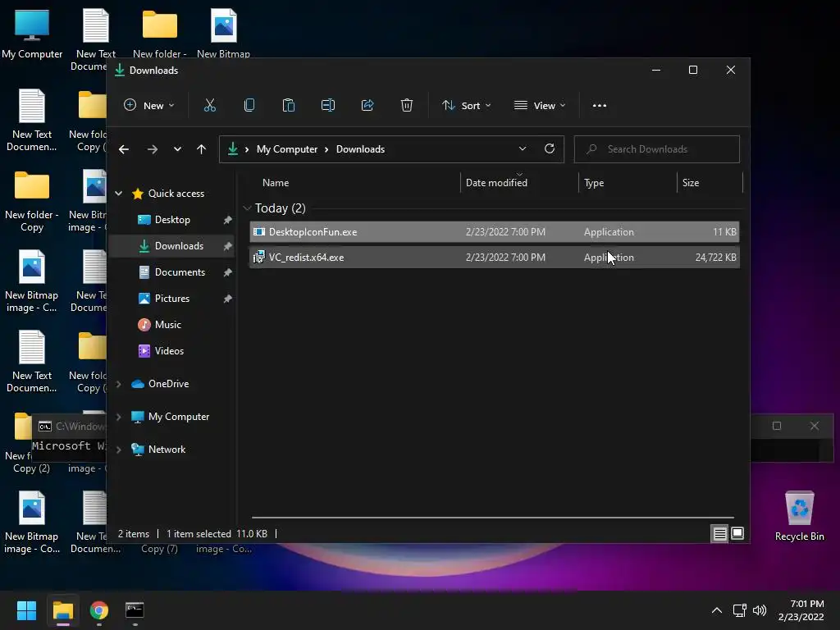
Task: Click the horizontal scrollbar in file list
Action: 492,518
